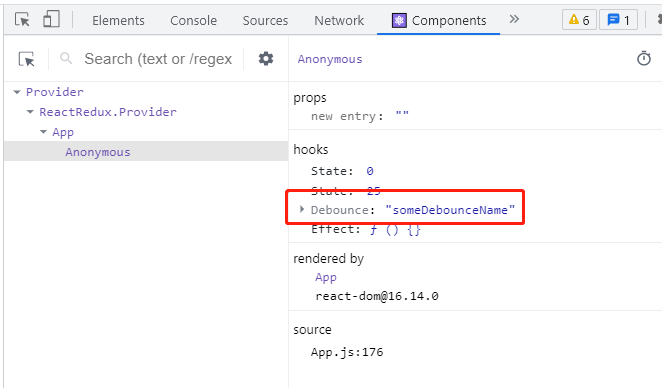Click the App link under rendered by
Image resolution: width=662 pixels, height=388 pixels.
(326, 277)
